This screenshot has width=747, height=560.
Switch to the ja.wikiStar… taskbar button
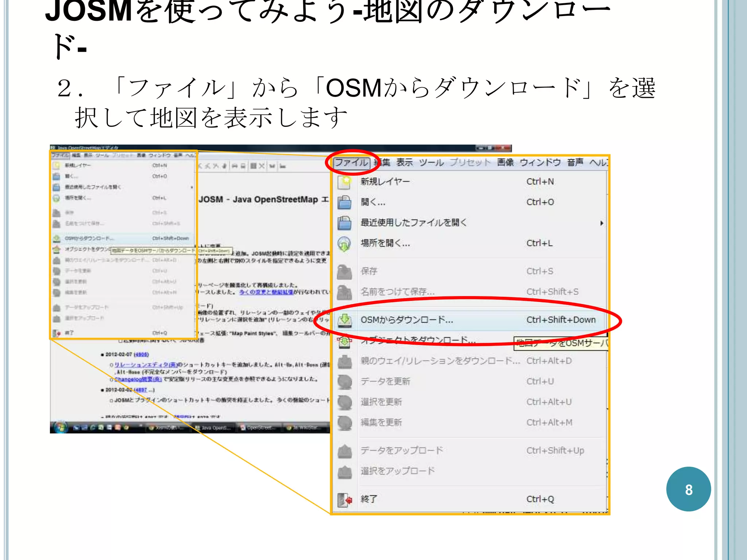pyautogui.click(x=305, y=428)
